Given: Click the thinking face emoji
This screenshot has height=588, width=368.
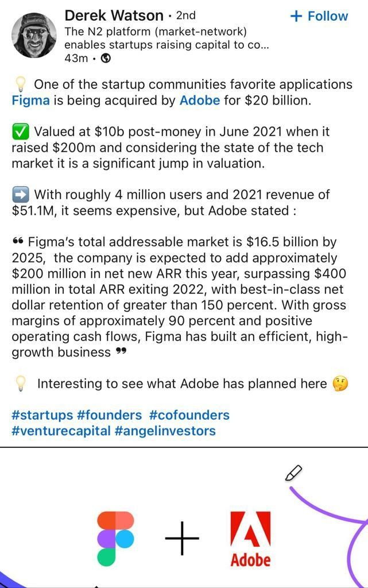Looking at the screenshot, I should (x=340, y=384).
